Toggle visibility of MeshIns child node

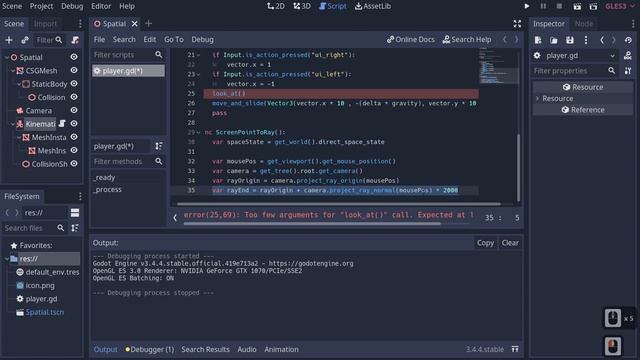[74, 150]
